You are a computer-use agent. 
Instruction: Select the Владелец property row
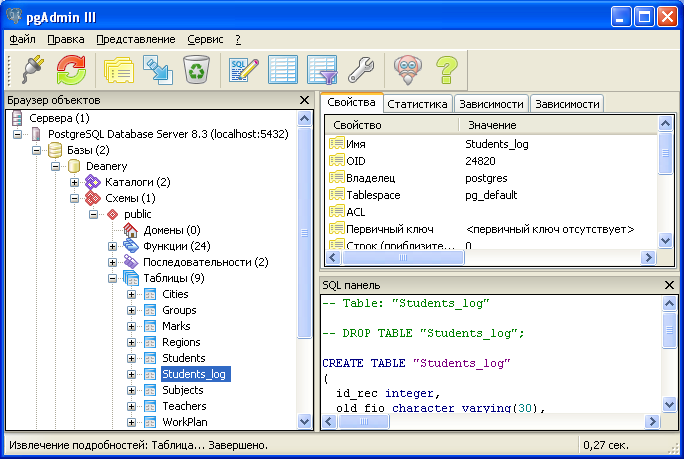click(x=491, y=178)
